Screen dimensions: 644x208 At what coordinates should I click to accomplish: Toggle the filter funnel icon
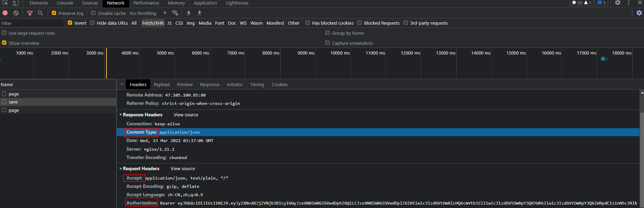30,13
